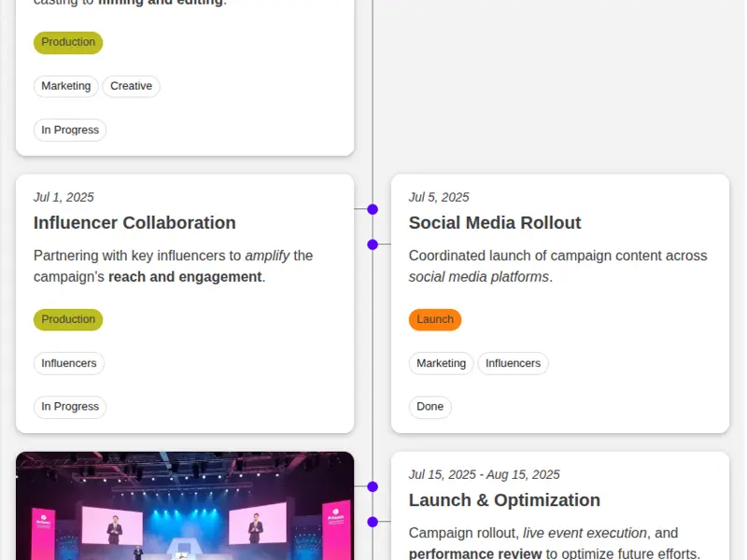Click the Marketing tag beside Creative
This screenshot has height=560, width=747.
coord(66,87)
